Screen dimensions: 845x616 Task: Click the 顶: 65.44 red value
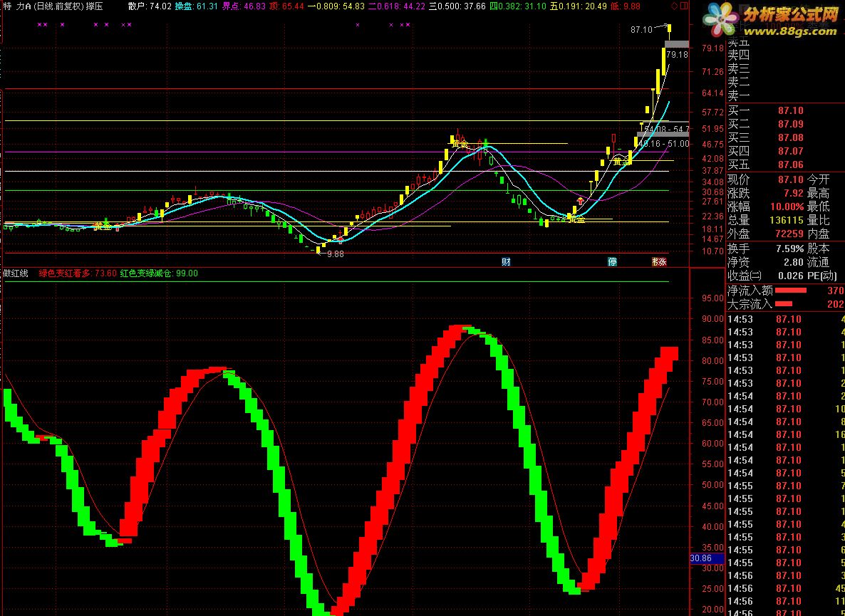point(286,6)
